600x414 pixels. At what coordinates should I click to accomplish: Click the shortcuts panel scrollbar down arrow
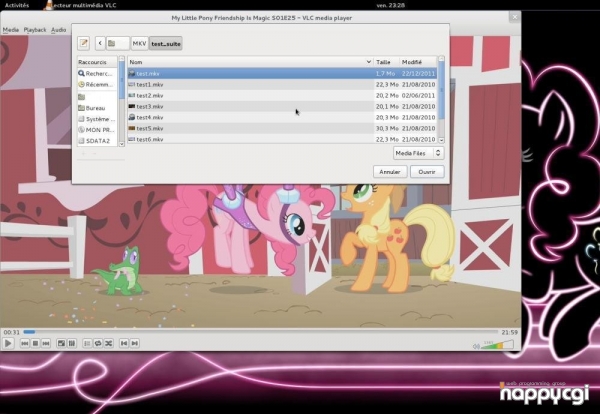(x=122, y=144)
